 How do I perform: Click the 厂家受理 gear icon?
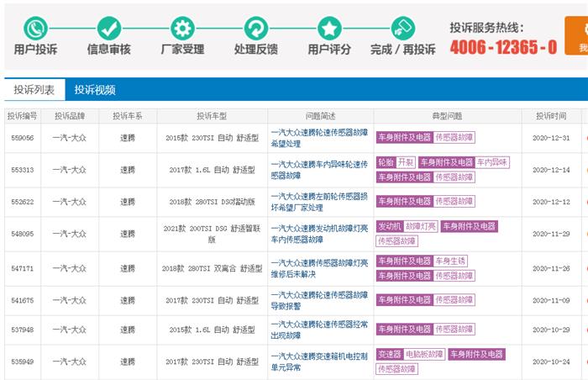182,28
